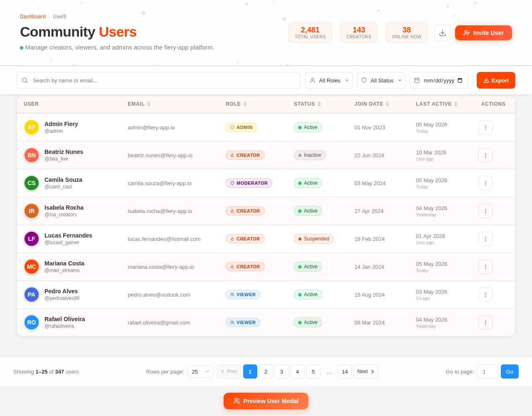Open actions menu for Mariana Costa
532x416 pixels.
coord(485,267)
